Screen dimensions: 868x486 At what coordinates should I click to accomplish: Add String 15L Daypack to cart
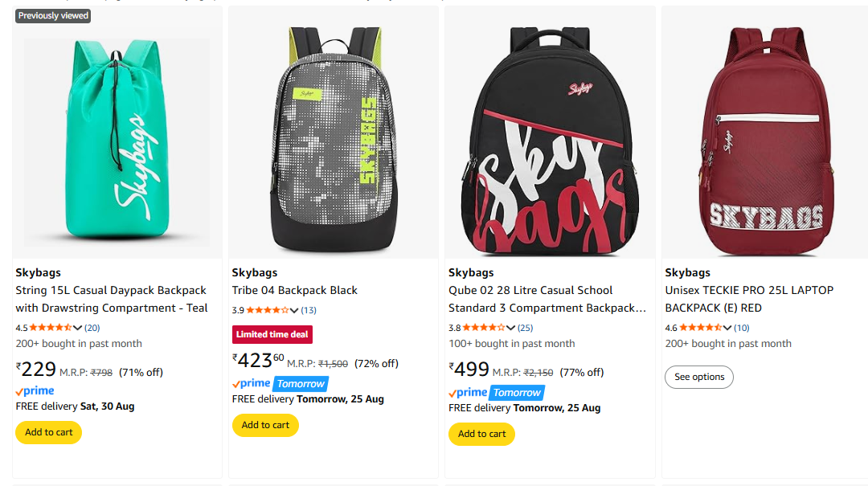[x=49, y=432]
